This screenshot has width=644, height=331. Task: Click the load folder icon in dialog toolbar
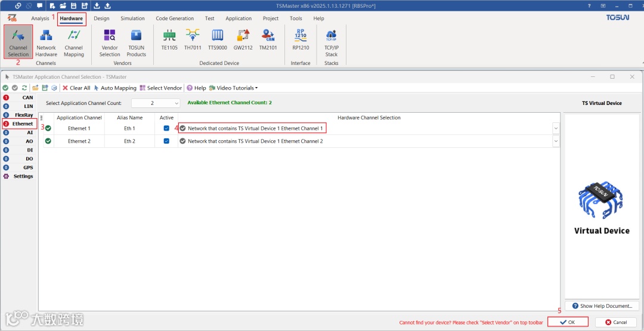(35, 88)
